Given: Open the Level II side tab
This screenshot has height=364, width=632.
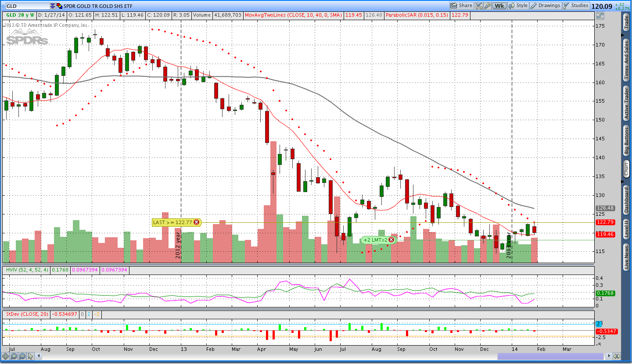Looking at the screenshot, I should click(x=626, y=230).
